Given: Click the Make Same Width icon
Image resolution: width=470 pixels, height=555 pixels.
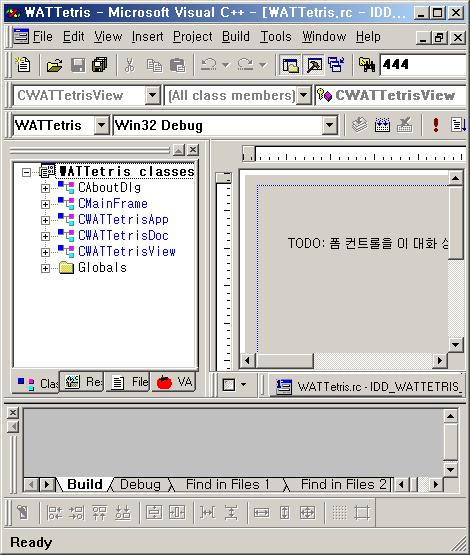Looking at the screenshot, I should click(262, 512).
